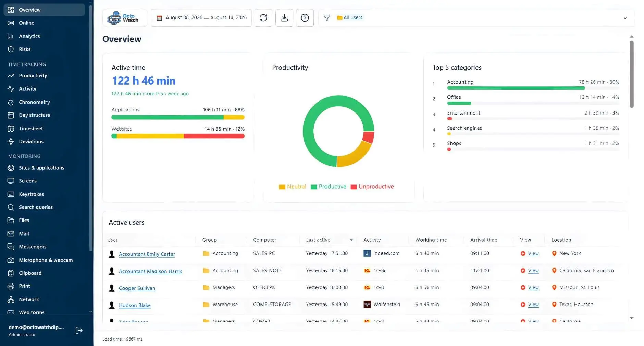Viewport: 644px width, 346px height.
Task: Click location pin icon for New York
Action: (x=554, y=254)
